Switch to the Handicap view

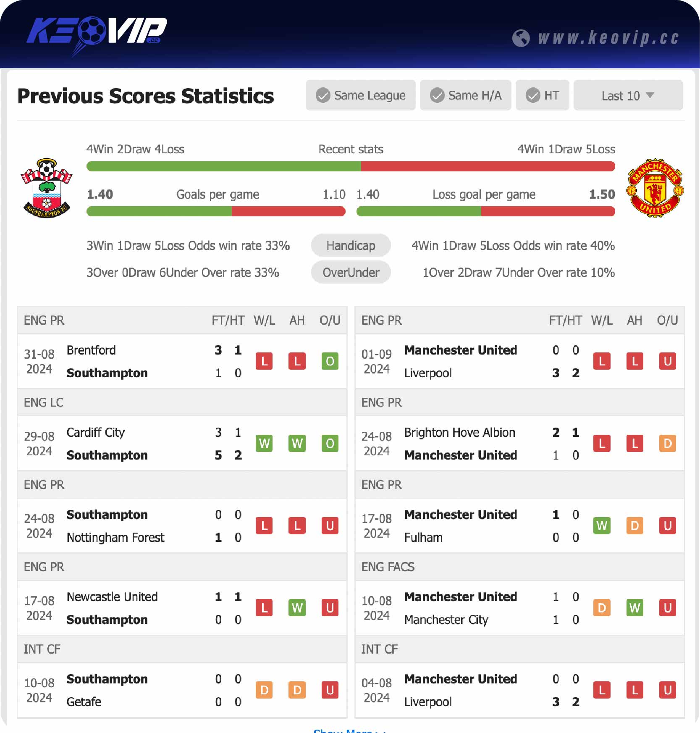351,245
